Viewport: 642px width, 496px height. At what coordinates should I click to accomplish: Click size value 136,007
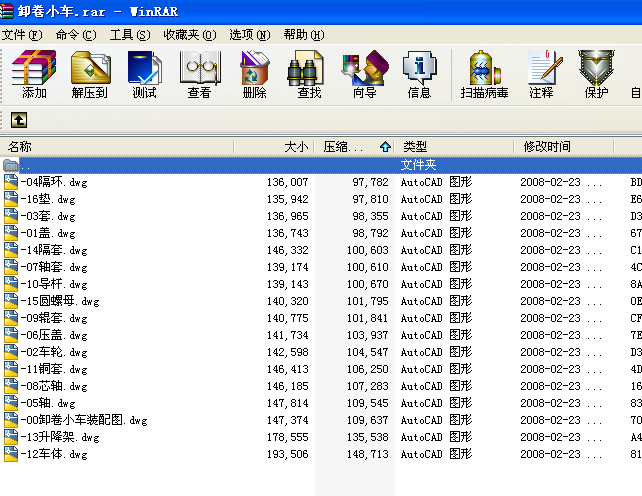[x=287, y=182]
